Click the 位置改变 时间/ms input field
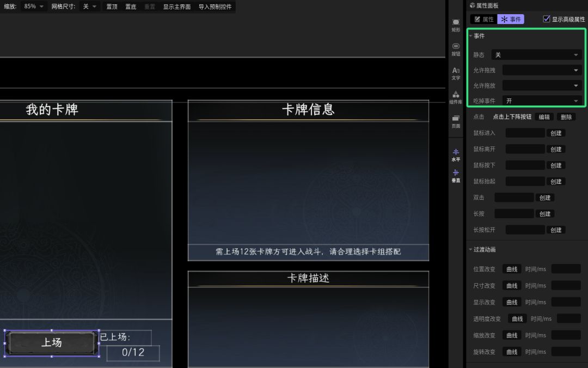The width and height of the screenshot is (588, 368). click(566, 269)
